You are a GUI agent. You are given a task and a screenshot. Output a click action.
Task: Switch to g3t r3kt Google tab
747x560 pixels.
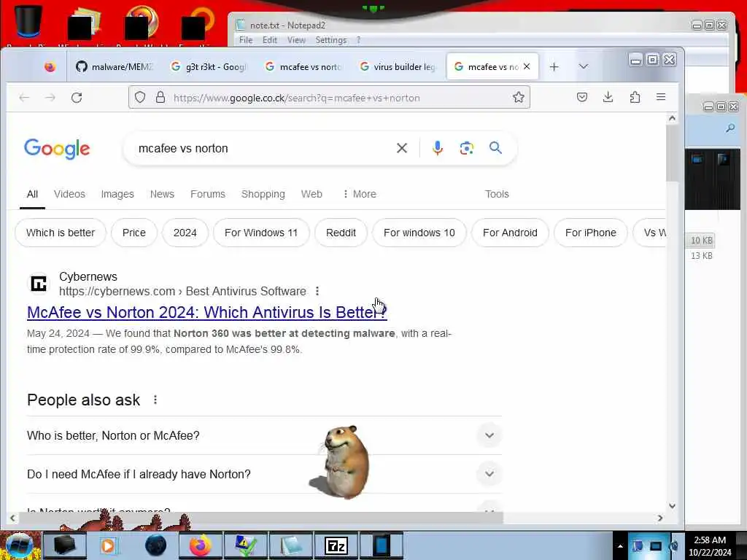tap(209, 67)
